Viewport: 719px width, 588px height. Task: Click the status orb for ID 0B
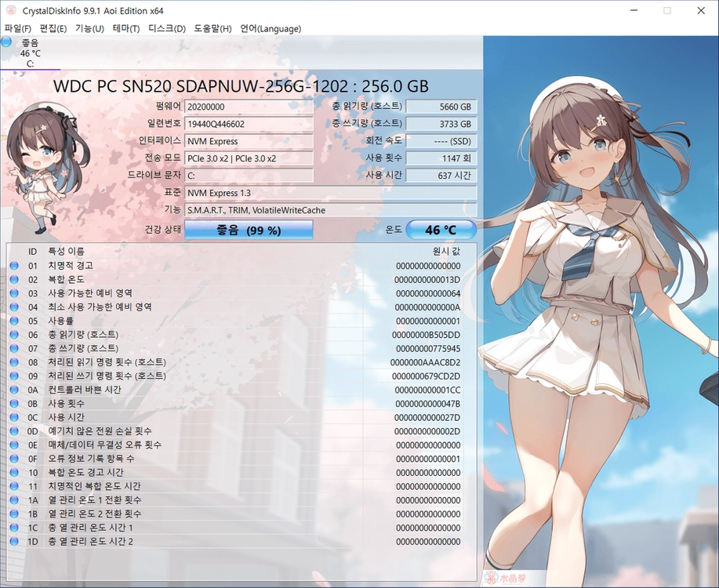14,404
